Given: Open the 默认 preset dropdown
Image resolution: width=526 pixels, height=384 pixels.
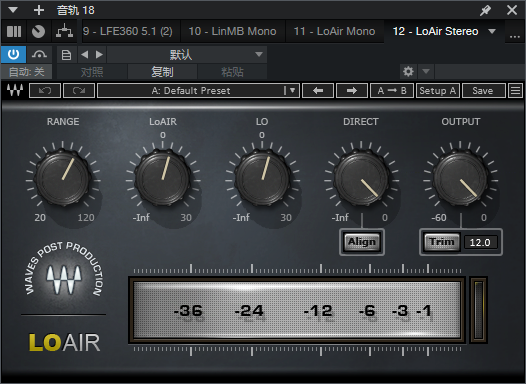Looking at the screenshot, I should (x=187, y=54).
